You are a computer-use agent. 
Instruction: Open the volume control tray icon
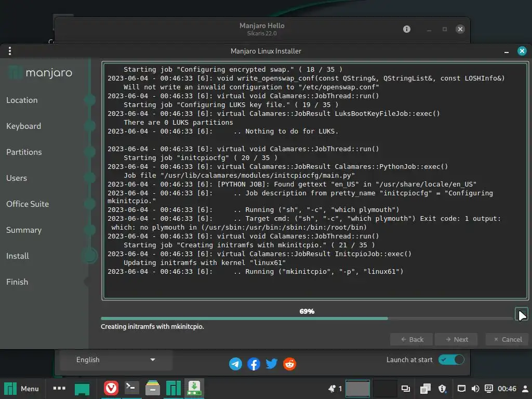click(x=475, y=389)
